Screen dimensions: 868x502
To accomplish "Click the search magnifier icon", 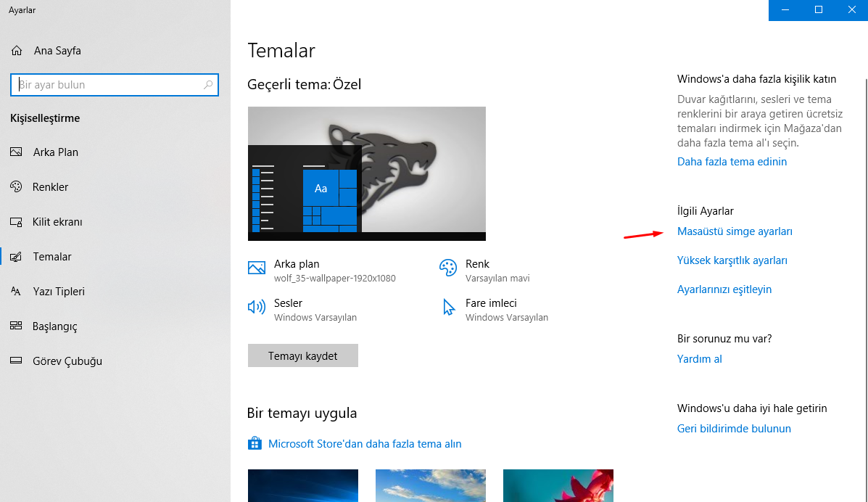I will pyautogui.click(x=208, y=85).
